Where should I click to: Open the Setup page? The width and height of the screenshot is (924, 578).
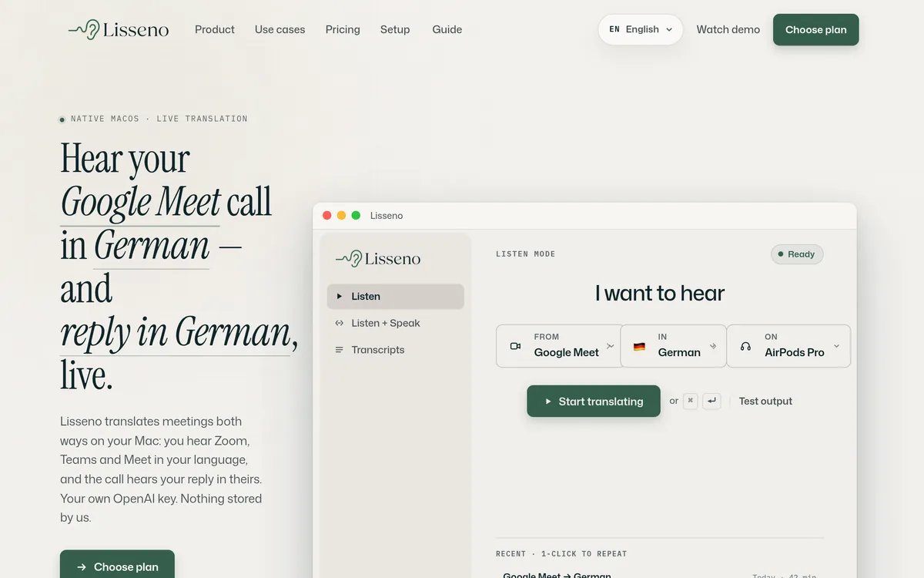(395, 29)
